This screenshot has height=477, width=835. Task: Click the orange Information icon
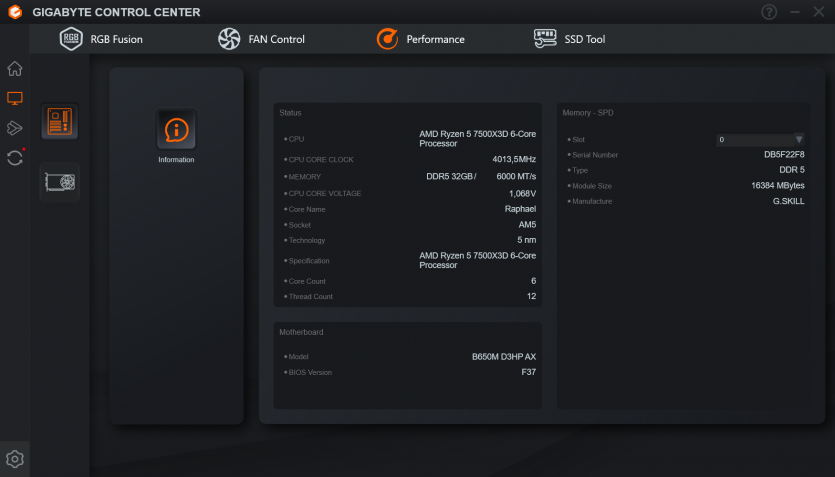[176, 129]
